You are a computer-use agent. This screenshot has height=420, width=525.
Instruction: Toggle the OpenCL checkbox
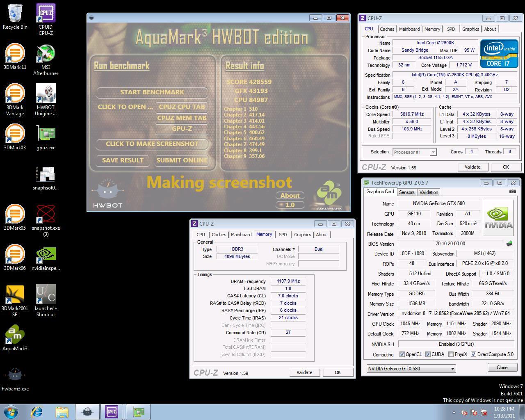click(x=402, y=354)
